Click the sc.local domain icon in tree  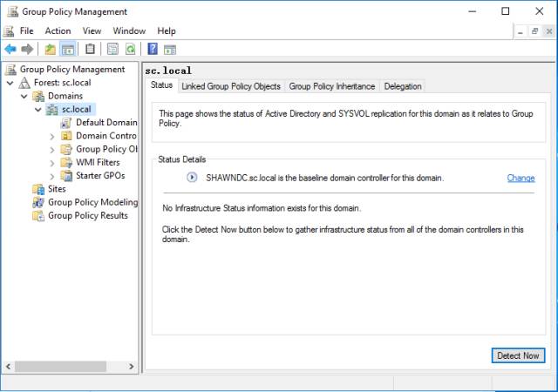click(52, 110)
